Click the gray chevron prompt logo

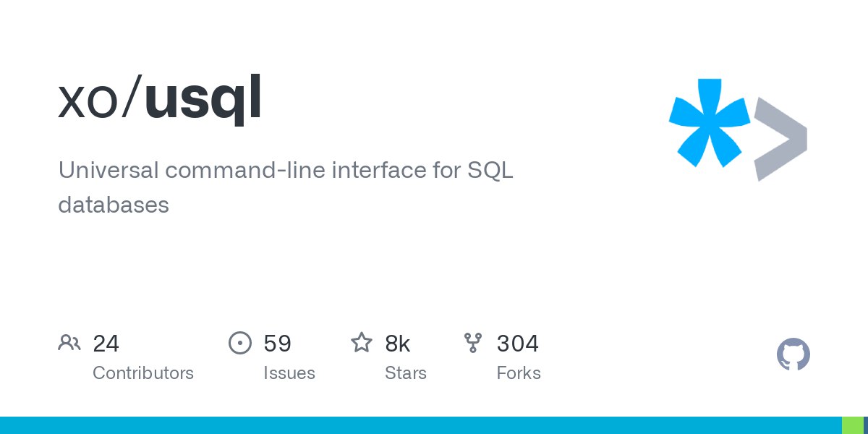click(x=780, y=138)
